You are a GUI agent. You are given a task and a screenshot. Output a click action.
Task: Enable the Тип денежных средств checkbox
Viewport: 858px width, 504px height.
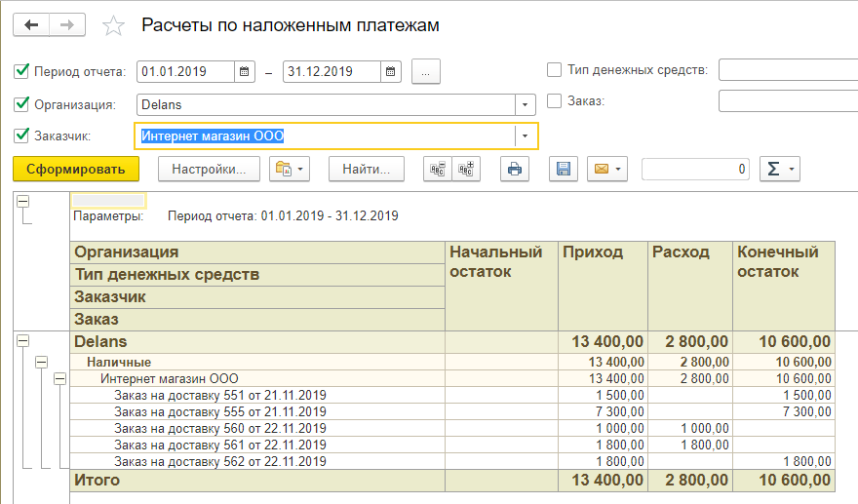(555, 70)
